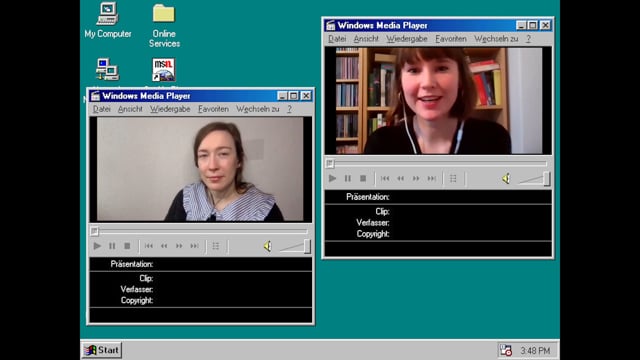Minimize the left Windows Media Player window

[282, 96]
